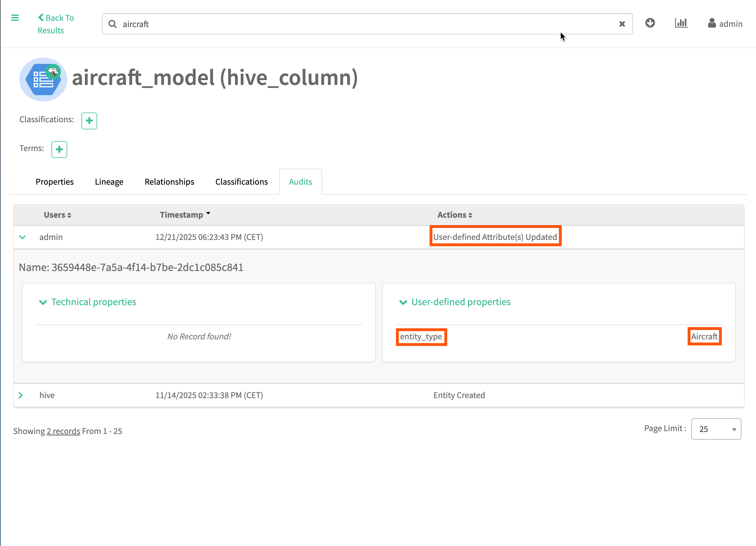Viewport: 756px width, 546px height.
Task: Click the hive column entity icon
Action: (x=43, y=80)
